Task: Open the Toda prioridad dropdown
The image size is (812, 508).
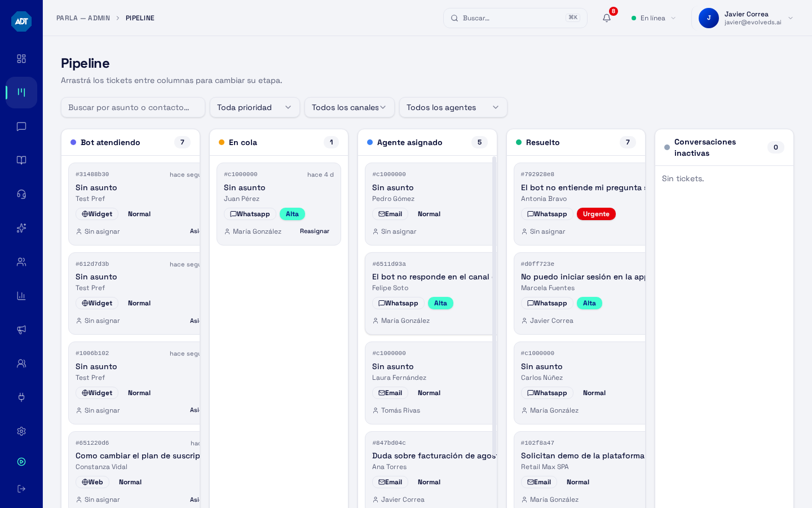Action: click(x=255, y=107)
